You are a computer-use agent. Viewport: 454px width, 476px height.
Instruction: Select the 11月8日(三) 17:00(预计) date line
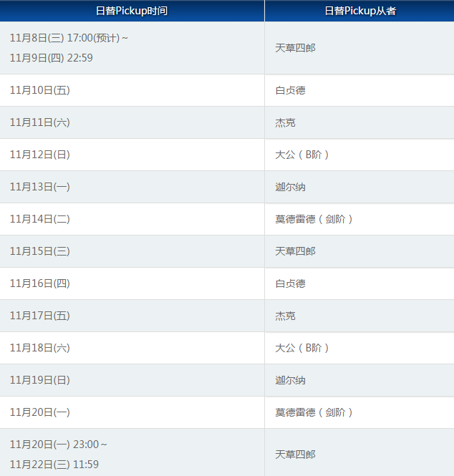[x=69, y=38]
